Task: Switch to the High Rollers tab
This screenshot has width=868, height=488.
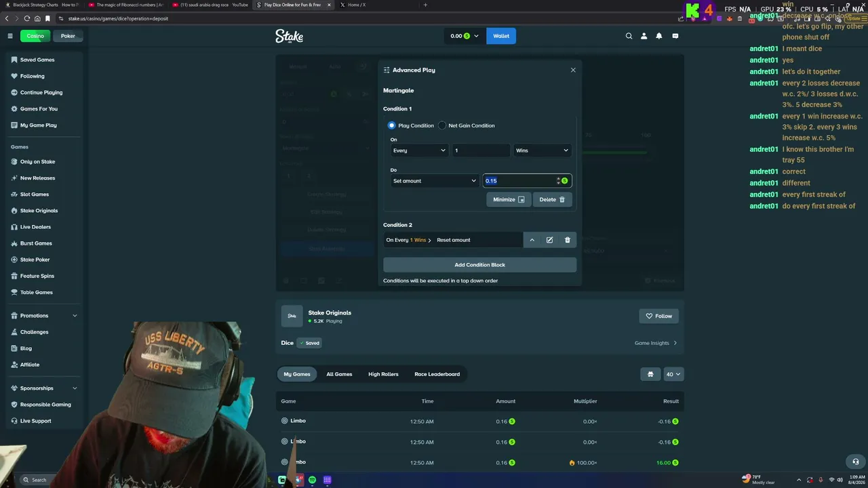Action: coord(383,374)
